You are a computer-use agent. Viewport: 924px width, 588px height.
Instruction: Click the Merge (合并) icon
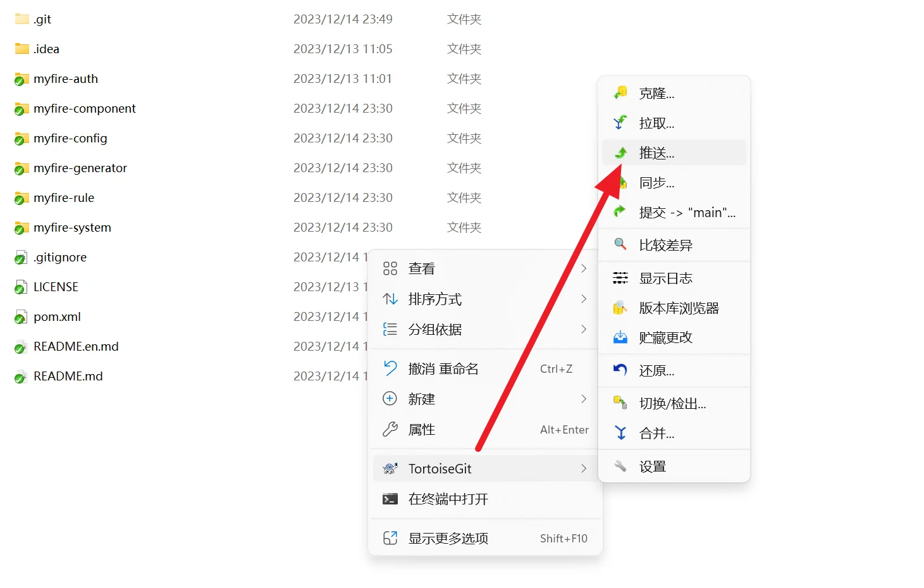click(620, 433)
